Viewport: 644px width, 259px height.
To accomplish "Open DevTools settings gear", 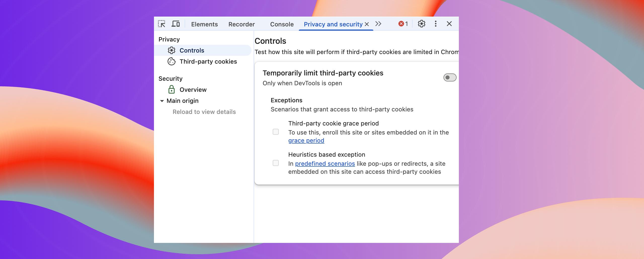I will coord(421,24).
